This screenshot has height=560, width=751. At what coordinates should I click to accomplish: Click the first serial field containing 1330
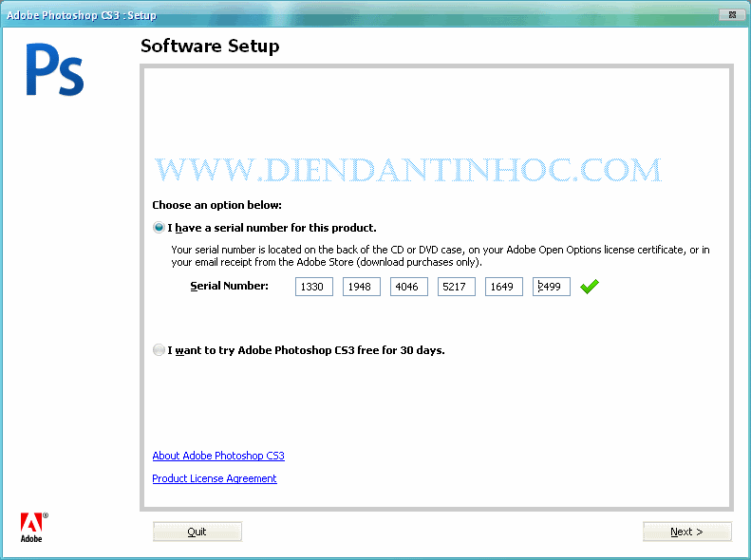(314, 287)
